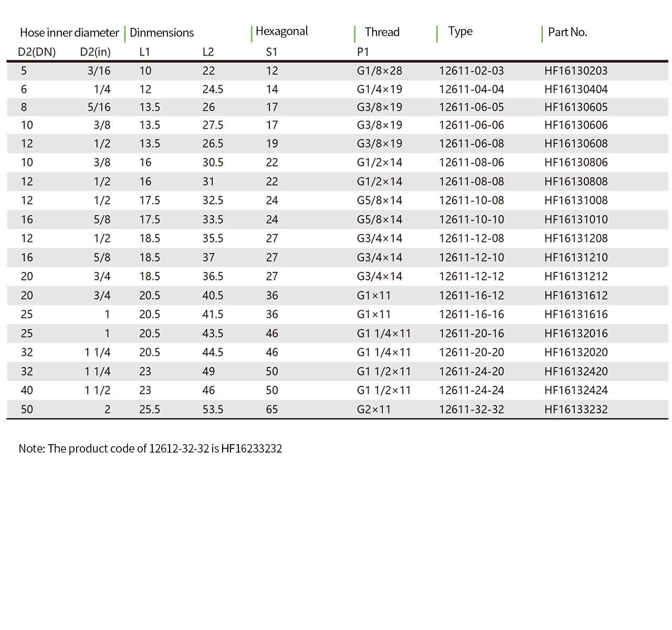
Task: Click the Thread header
Action: [x=382, y=32]
